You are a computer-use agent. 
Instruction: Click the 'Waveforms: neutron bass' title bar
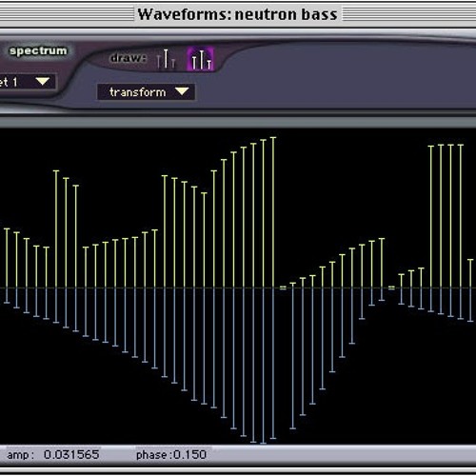(238, 14)
